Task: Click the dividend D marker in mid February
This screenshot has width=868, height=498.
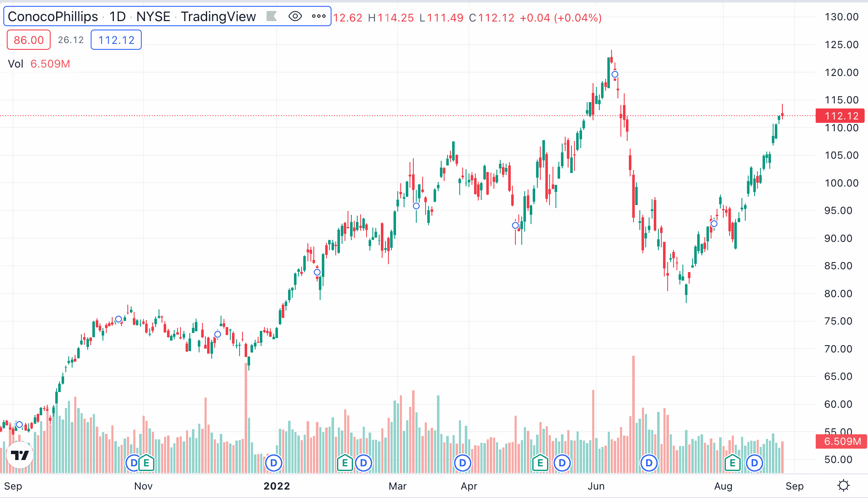Action: 364,463
